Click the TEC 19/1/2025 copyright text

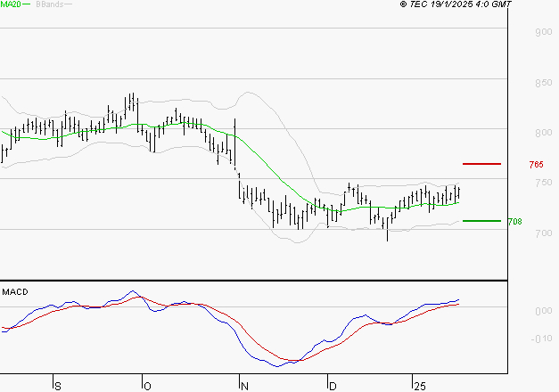(x=456, y=4)
